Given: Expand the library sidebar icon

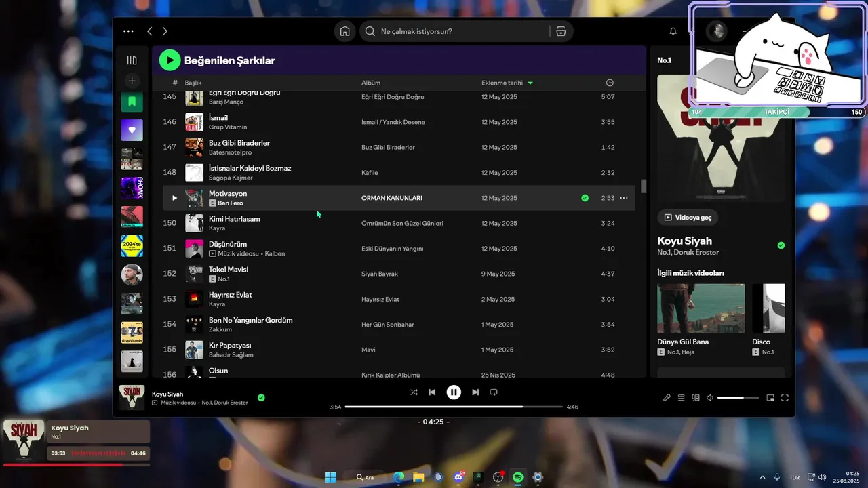Looking at the screenshot, I should (132, 60).
